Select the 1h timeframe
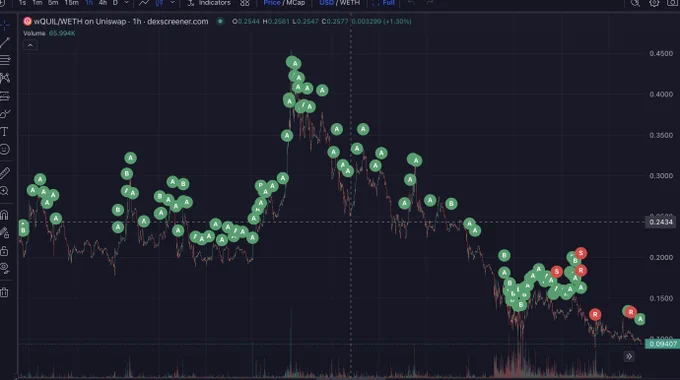This screenshot has width=680, height=380. tap(89, 3)
